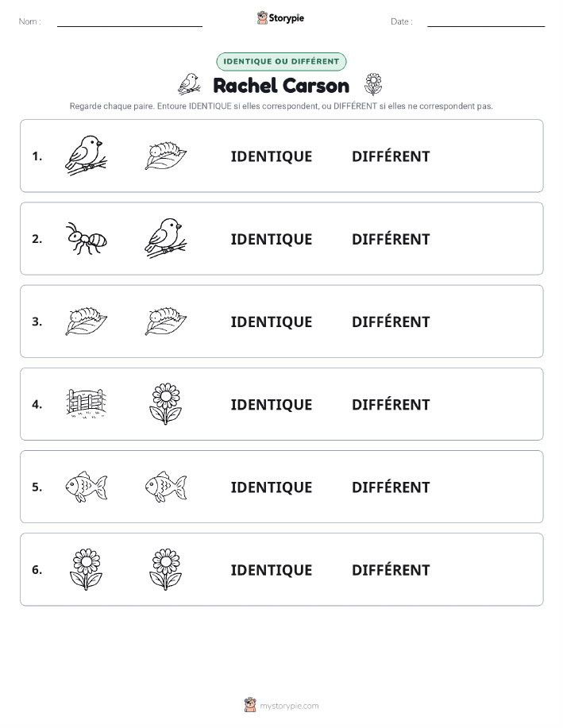The image size is (563, 728).
Task: Click the caterpillar on leaf in row 1
Action: click(166, 156)
